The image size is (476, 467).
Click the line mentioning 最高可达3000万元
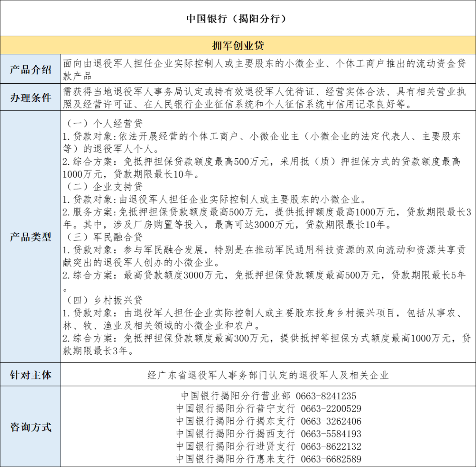pyautogui.click(x=227, y=225)
